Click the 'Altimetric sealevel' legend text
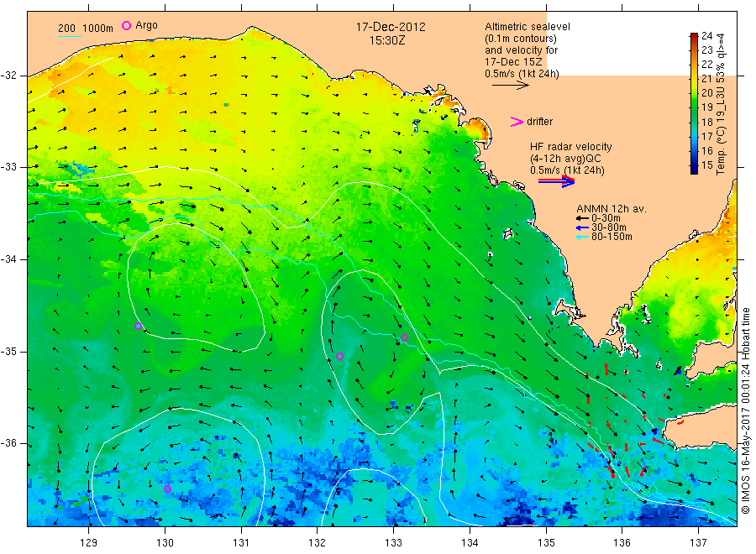 tap(528, 27)
